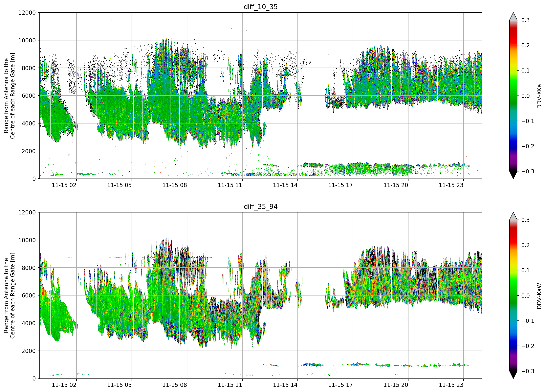The width and height of the screenshot is (546, 392).
Task: Click the bottom plot's Range y-axis title
Action: pos(9,295)
